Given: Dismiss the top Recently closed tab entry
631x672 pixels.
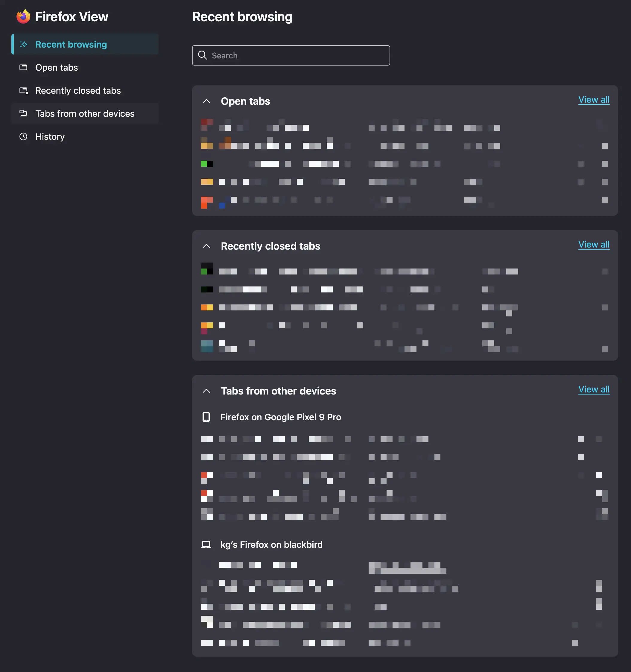Looking at the screenshot, I should coord(604,271).
